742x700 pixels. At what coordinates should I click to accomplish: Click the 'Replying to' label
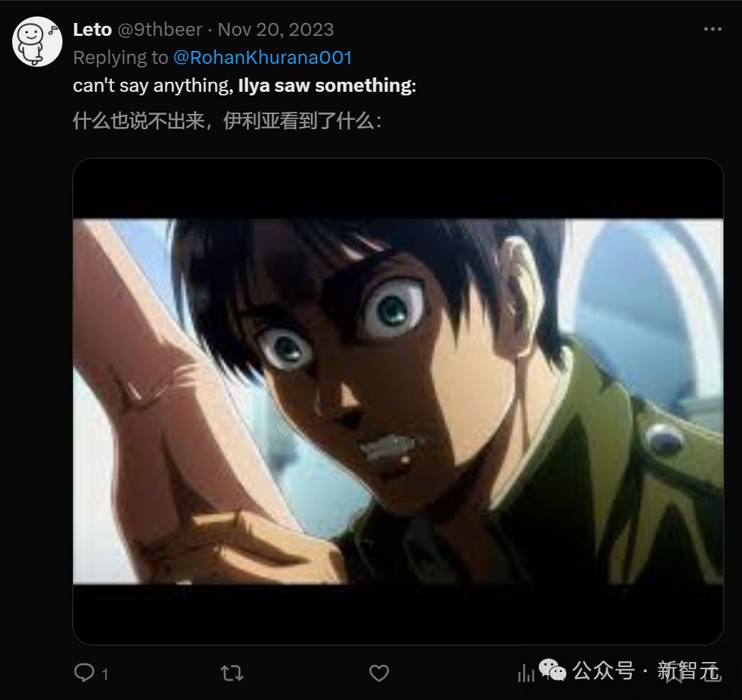121,57
